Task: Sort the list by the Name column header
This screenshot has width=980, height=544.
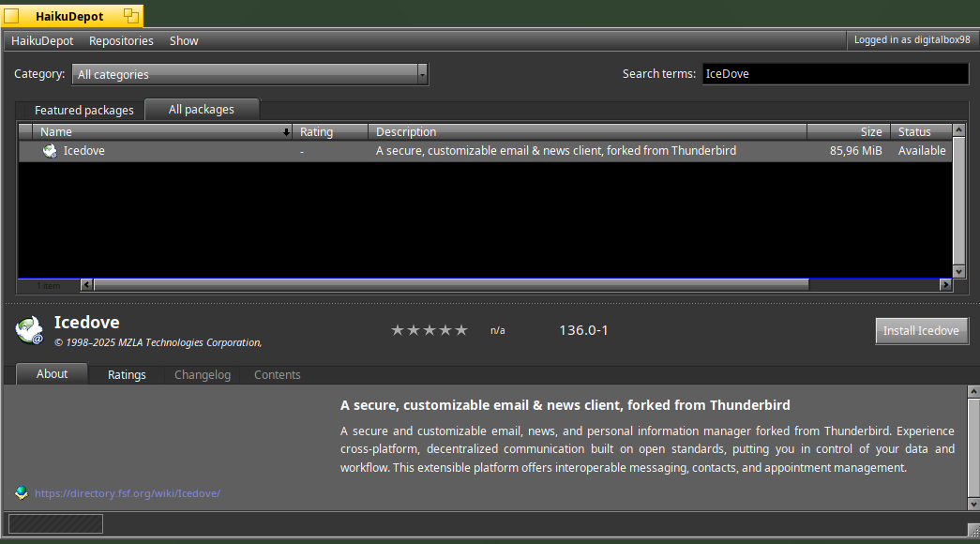Action: coord(161,132)
